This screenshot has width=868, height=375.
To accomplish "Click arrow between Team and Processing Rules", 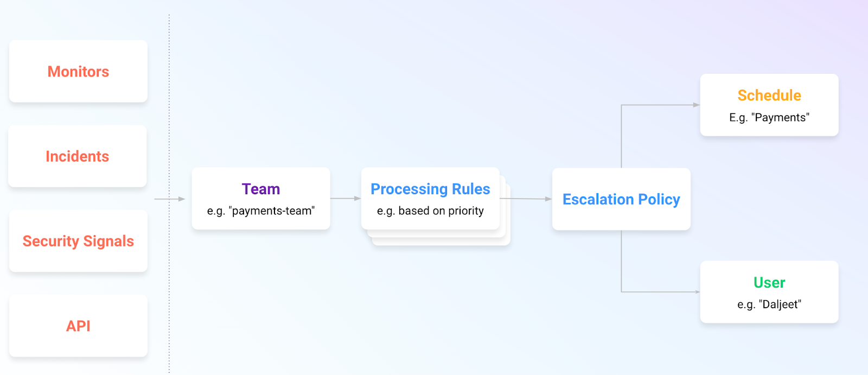I will point(346,199).
